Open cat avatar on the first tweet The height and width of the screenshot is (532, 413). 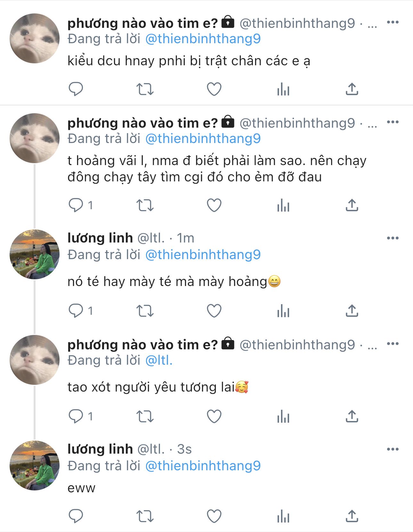pos(35,38)
